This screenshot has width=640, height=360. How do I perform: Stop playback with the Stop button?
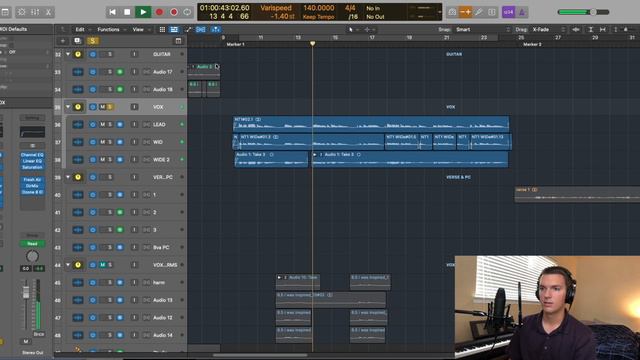click(127, 12)
